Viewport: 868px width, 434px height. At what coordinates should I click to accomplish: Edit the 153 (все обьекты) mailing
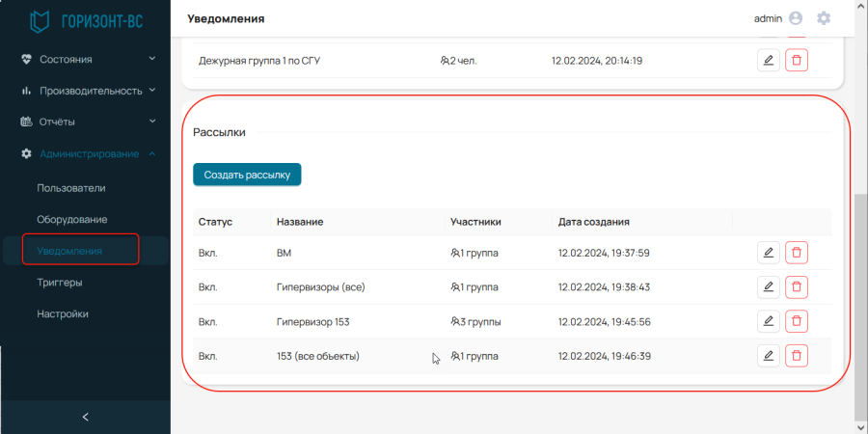[768, 356]
